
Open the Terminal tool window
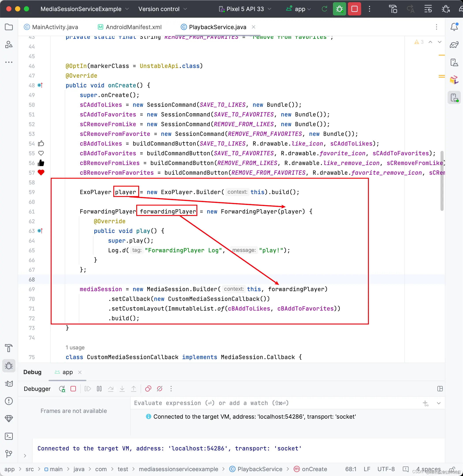(x=9, y=436)
